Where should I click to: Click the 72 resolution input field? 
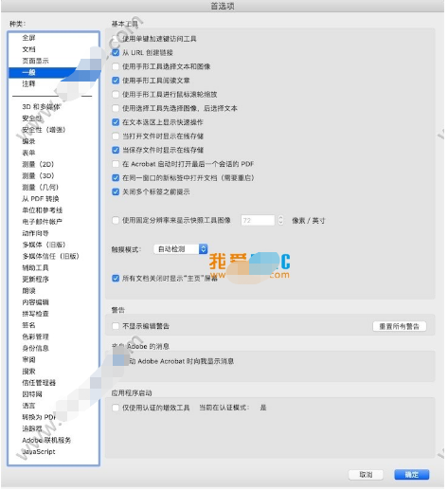(259, 221)
